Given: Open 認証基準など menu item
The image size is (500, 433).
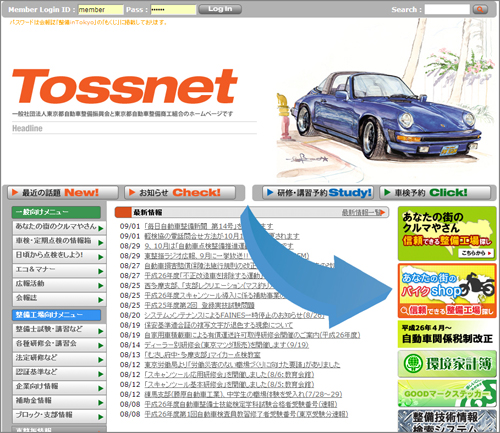Looking at the screenshot, I should [x=59, y=373].
